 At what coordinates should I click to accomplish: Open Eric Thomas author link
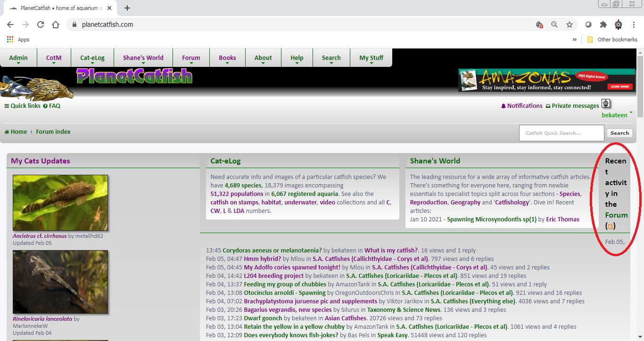(563, 219)
